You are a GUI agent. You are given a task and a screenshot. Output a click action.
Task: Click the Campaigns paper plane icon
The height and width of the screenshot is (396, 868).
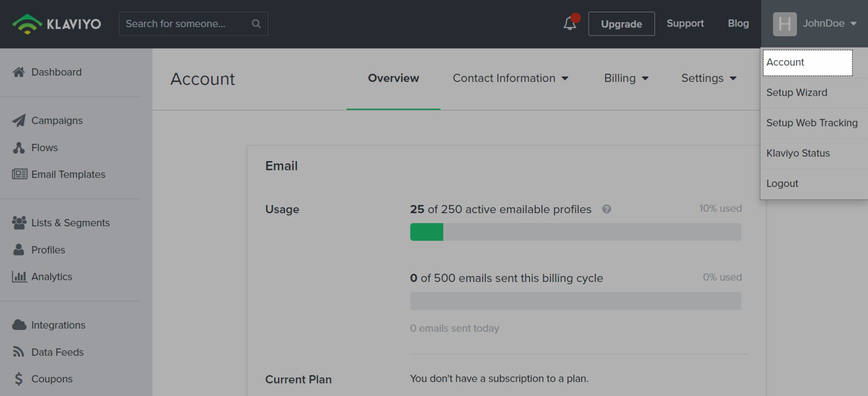click(x=19, y=120)
